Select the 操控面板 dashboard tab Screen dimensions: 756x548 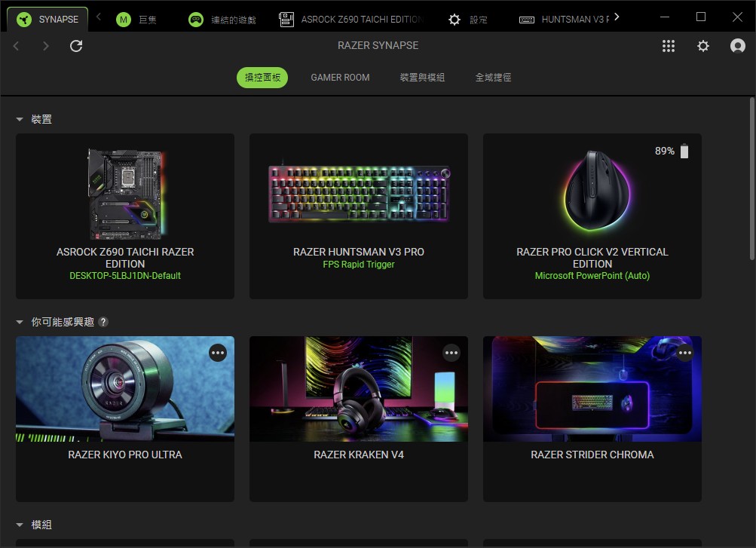(262, 78)
